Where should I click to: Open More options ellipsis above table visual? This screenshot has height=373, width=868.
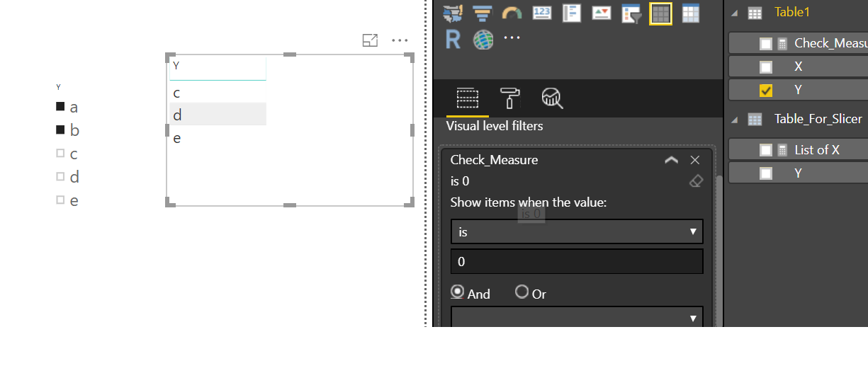[x=400, y=40]
